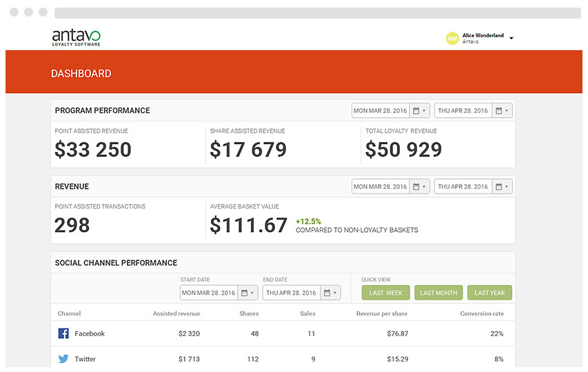Click the user avatar icon
The height and width of the screenshot is (372, 588).
point(452,39)
